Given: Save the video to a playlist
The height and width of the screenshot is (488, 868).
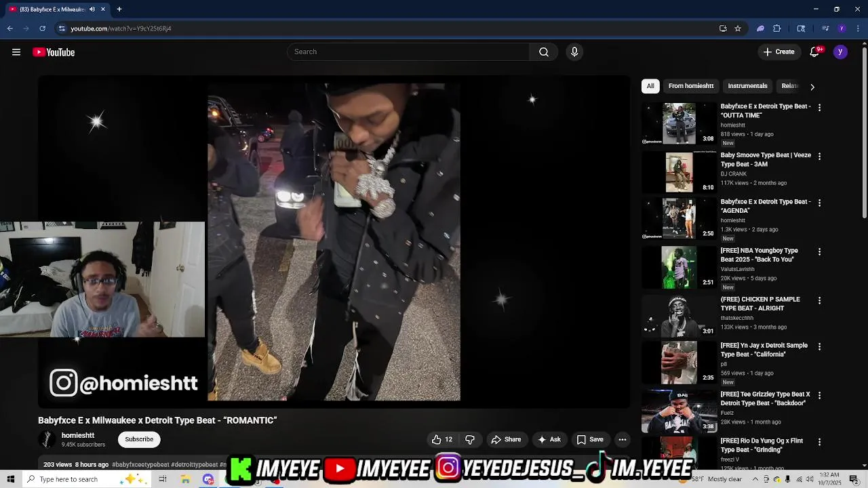Looking at the screenshot, I should coord(590,439).
